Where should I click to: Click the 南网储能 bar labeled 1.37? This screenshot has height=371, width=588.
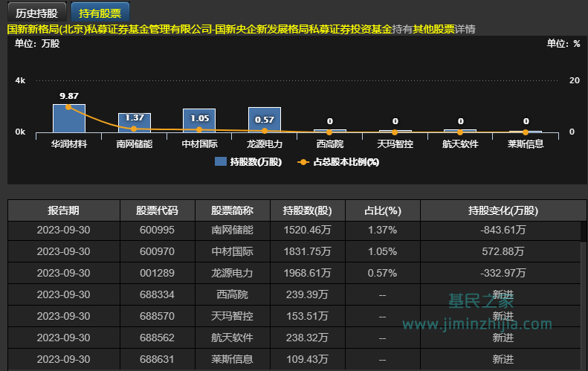pos(135,123)
